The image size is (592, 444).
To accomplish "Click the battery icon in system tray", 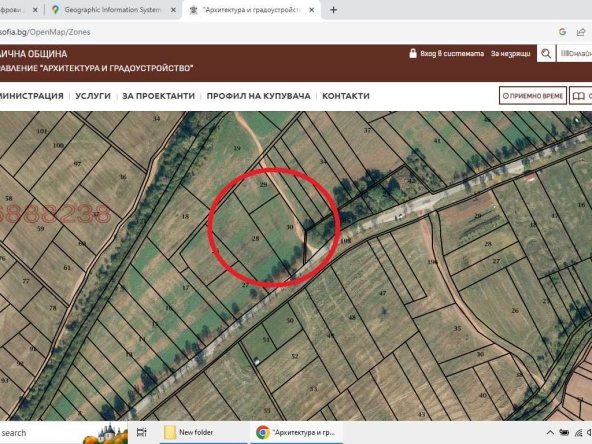I will pyautogui.click(x=564, y=433).
